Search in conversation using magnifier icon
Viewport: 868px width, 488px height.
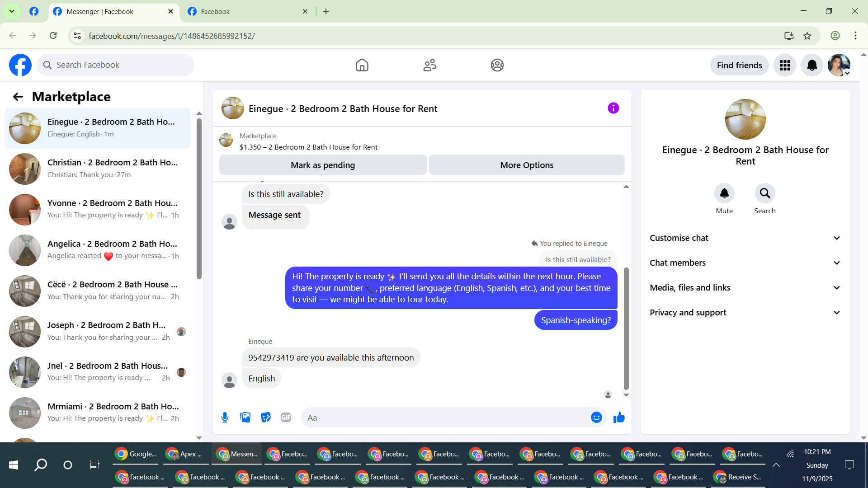(765, 193)
